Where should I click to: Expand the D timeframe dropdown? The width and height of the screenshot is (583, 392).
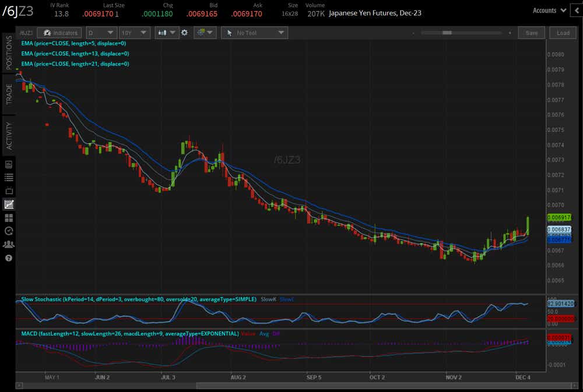(x=101, y=33)
